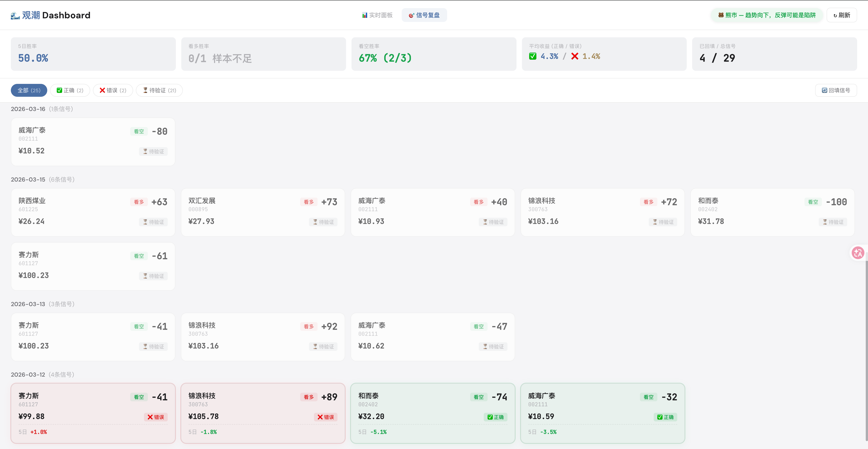Click 待验证 badge on 锦浪科技 +92 card
This screenshot has width=868, height=449.
click(x=323, y=347)
